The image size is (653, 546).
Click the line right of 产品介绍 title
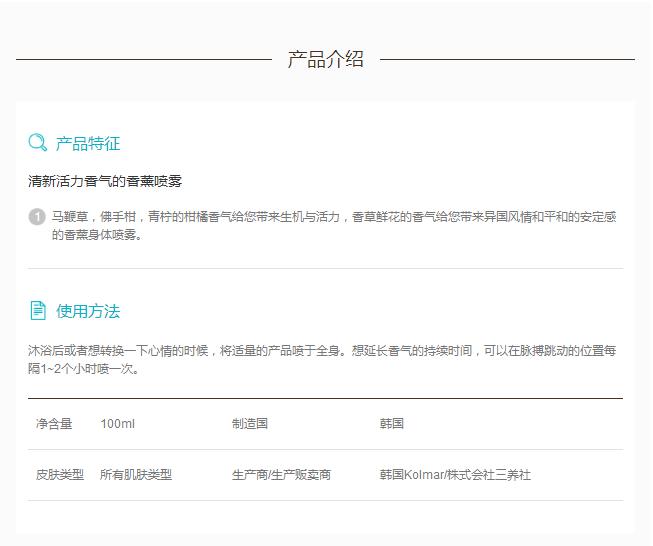pos(507,59)
